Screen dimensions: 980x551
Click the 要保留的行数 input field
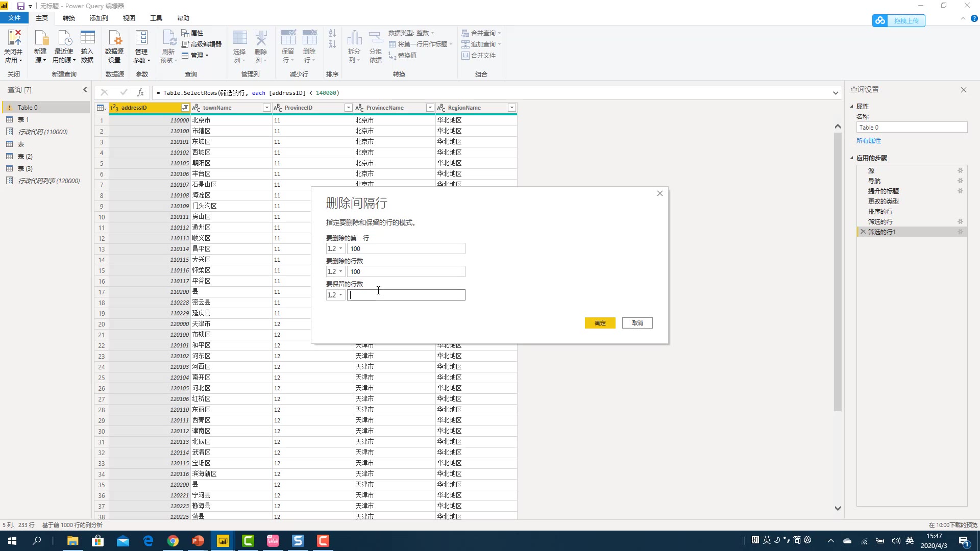406,295
